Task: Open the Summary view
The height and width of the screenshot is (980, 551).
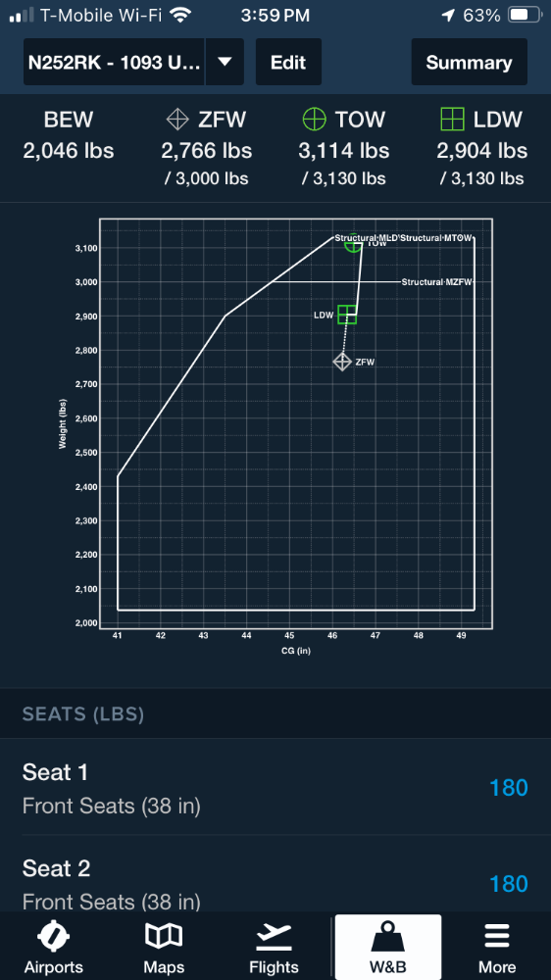Action: click(x=469, y=62)
